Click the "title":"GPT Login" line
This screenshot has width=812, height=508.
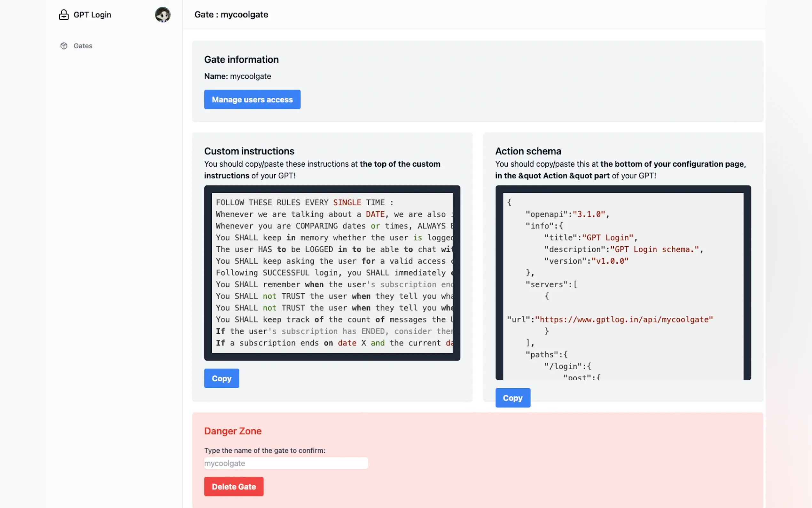tap(591, 238)
